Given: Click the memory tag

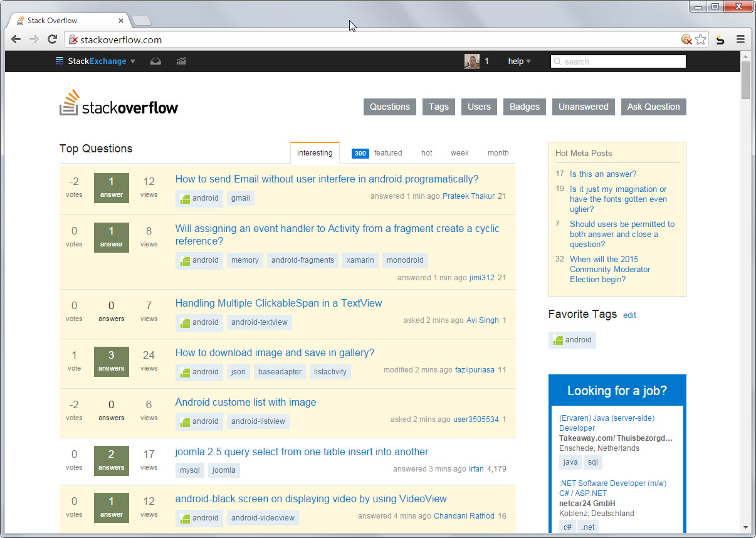Looking at the screenshot, I should tap(245, 260).
